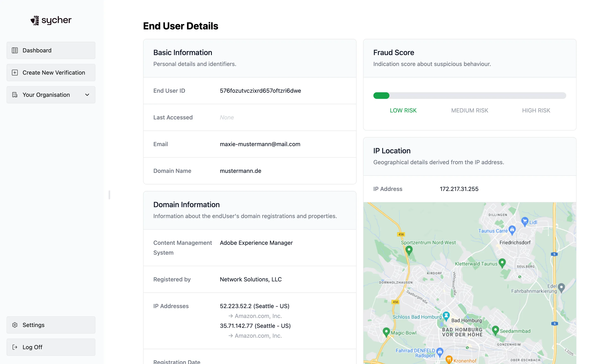This screenshot has height=364, width=616.
Task: Click the Create New Verification plus icon
Action: [x=15, y=73]
